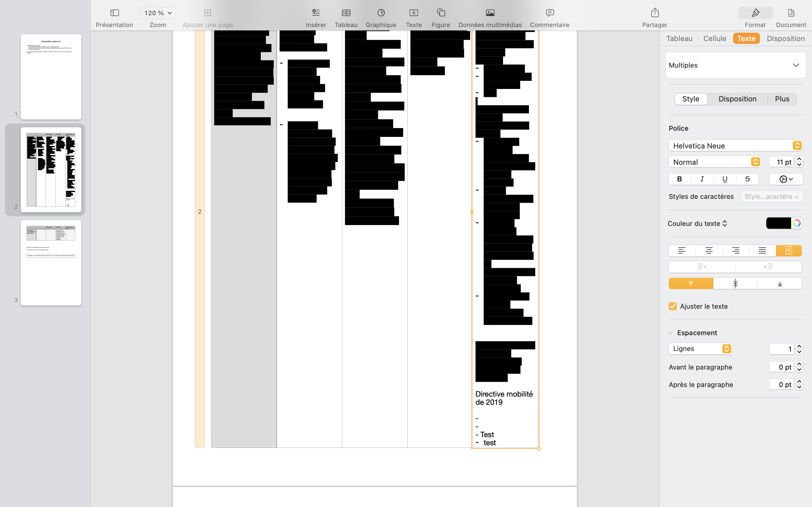The height and width of the screenshot is (507, 812).
Task: Open the Document inspector panel
Action: pos(791,13)
